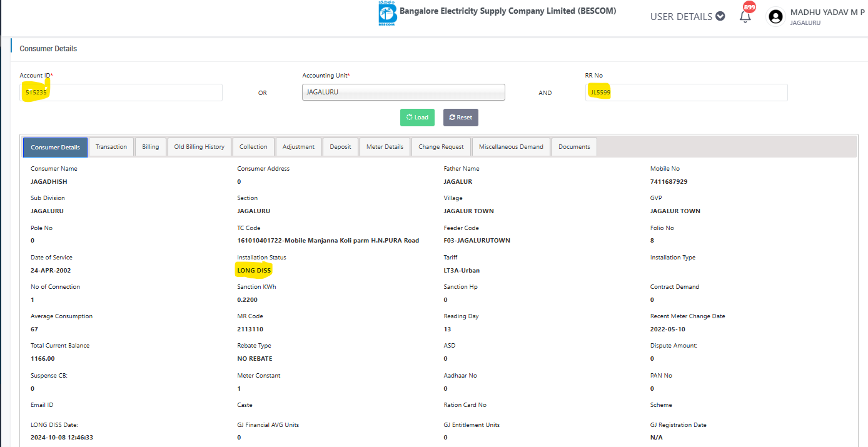Screen dimensions: 868x447
Task: Click the consumer name JAGADHISH
Action: click(49, 182)
